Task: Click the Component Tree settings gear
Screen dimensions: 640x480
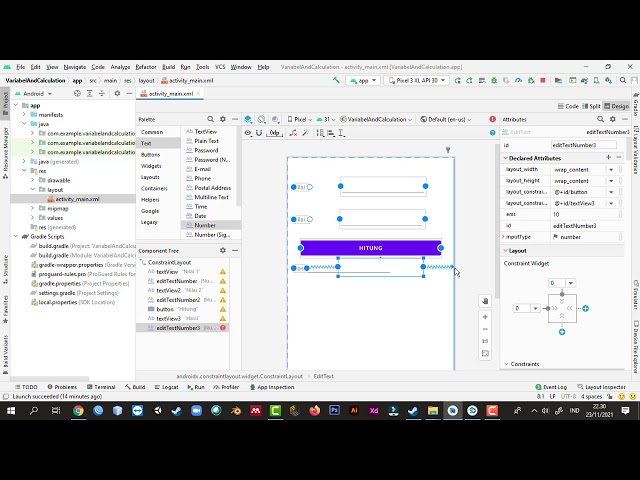Action: (x=222, y=250)
